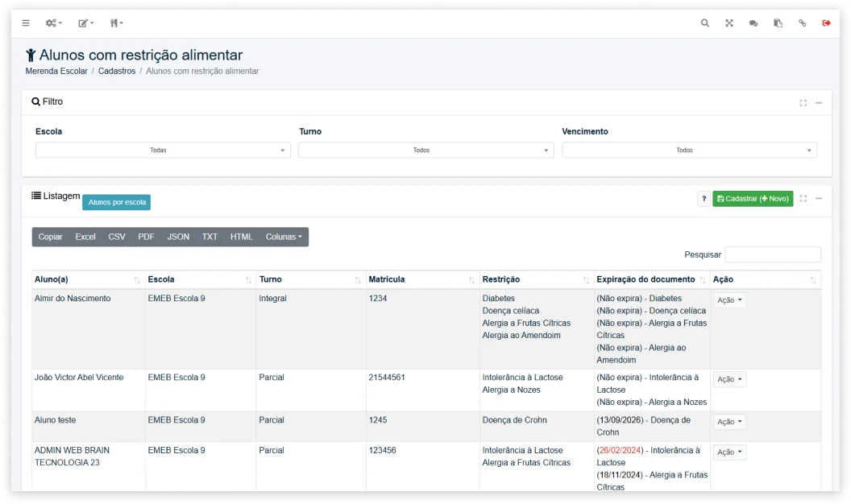Log out using the red exit icon
Screen dimensions: 851x504
coord(826,23)
